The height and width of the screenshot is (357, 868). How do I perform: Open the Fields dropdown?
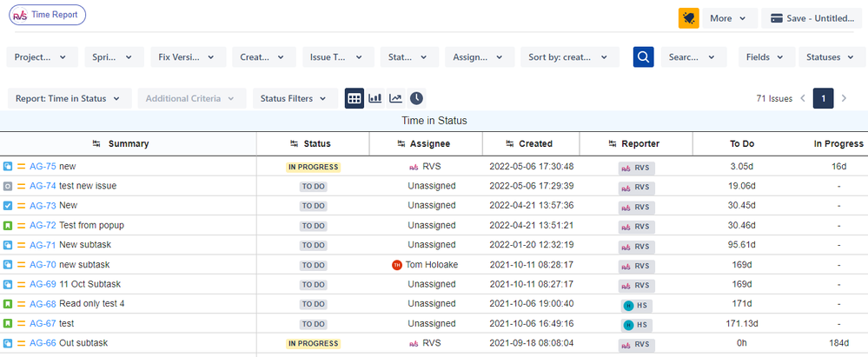tap(766, 57)
